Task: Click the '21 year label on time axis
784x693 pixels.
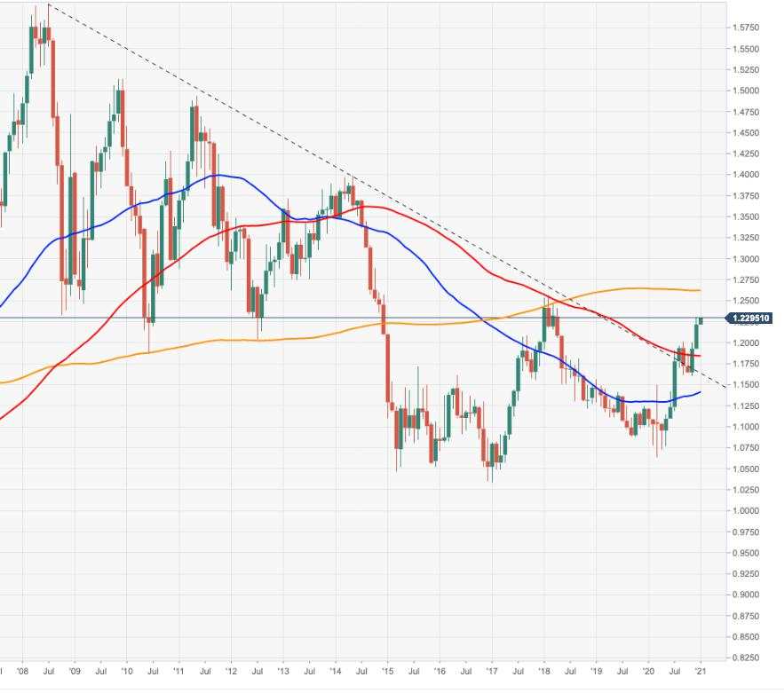Action: coord(701,671)
